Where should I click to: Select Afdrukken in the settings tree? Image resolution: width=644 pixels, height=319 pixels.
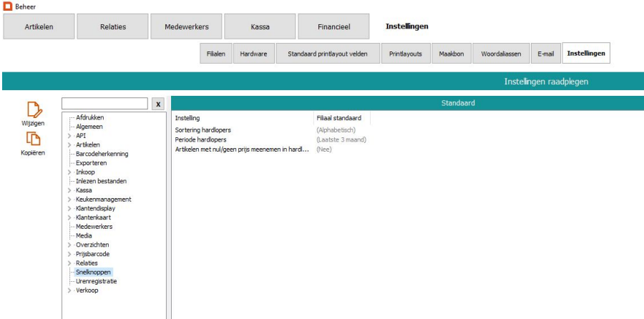tap(89, 117)
